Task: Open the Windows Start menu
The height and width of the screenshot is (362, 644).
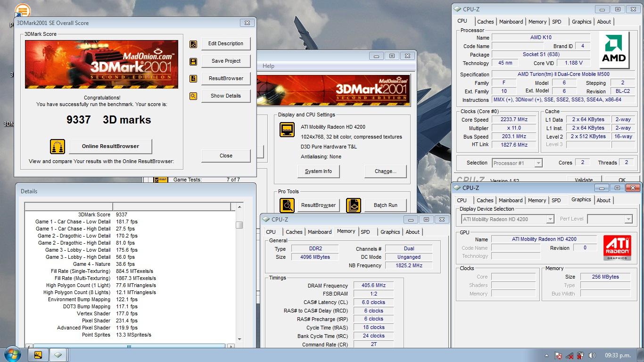Action: (11, 354)
